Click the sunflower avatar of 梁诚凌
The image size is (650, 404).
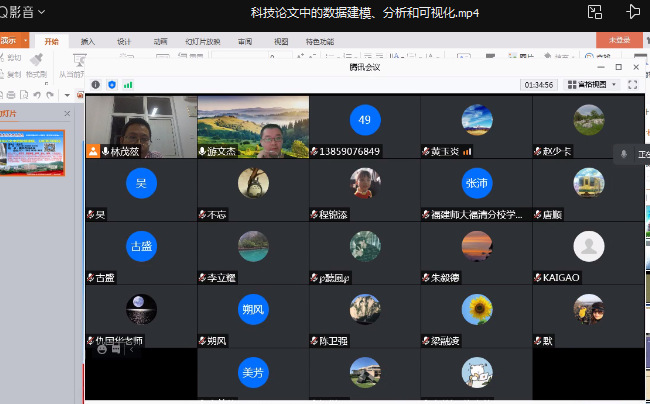point(476,309)
